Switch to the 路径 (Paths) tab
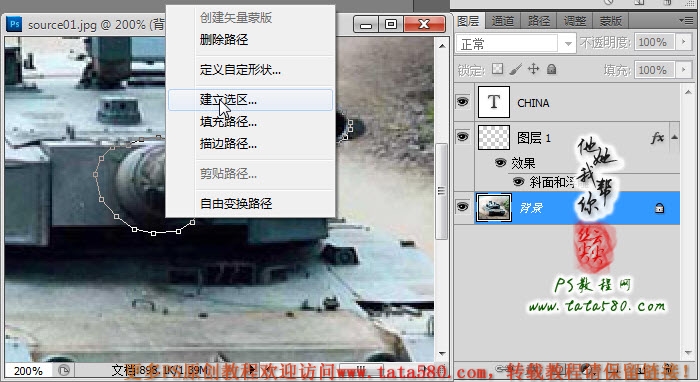 (539, 21)
